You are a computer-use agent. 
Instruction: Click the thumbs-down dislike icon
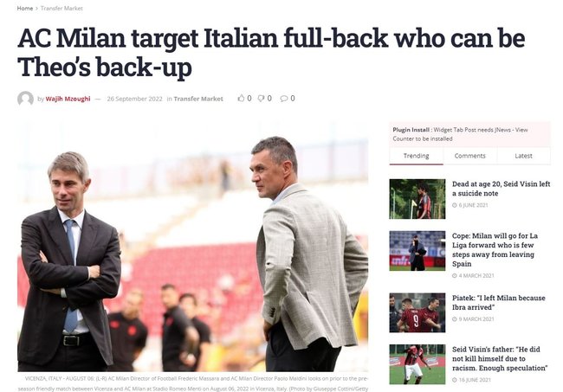261,99
